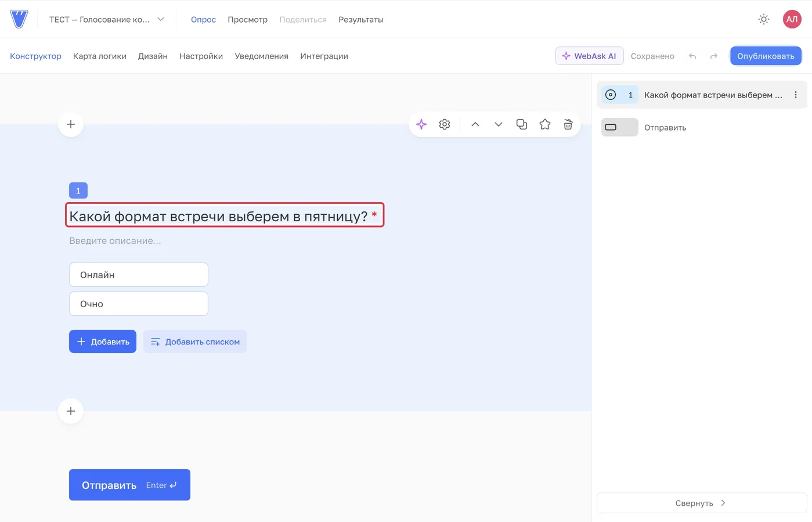Move the question down
This screenshot has height=522, width=812.
coord(499,124)
